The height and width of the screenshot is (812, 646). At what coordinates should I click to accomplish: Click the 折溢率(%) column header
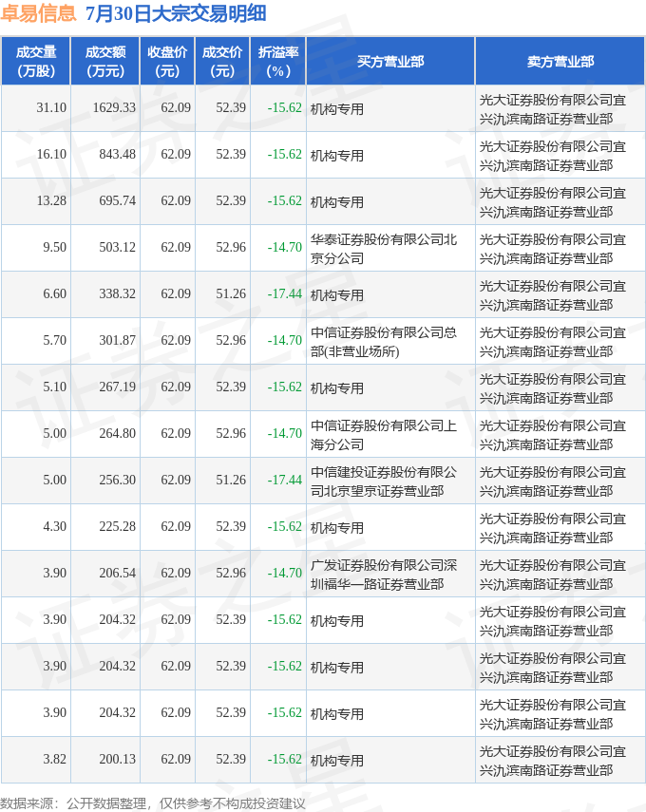[278, 61]
